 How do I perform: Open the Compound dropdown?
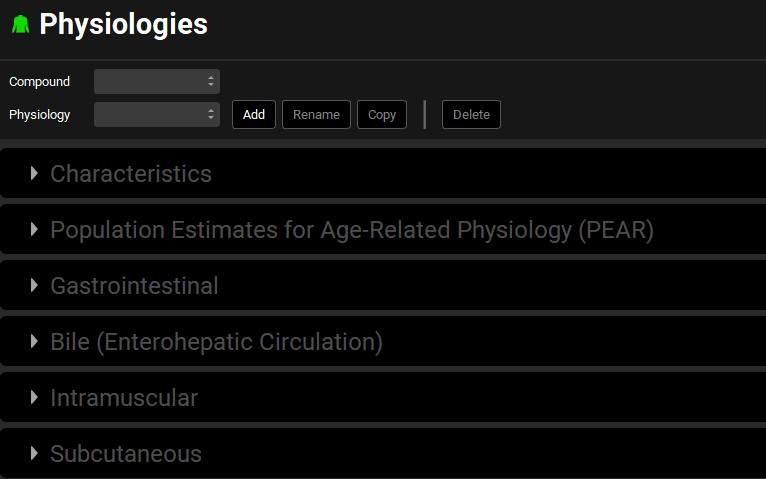coord(156,81)
